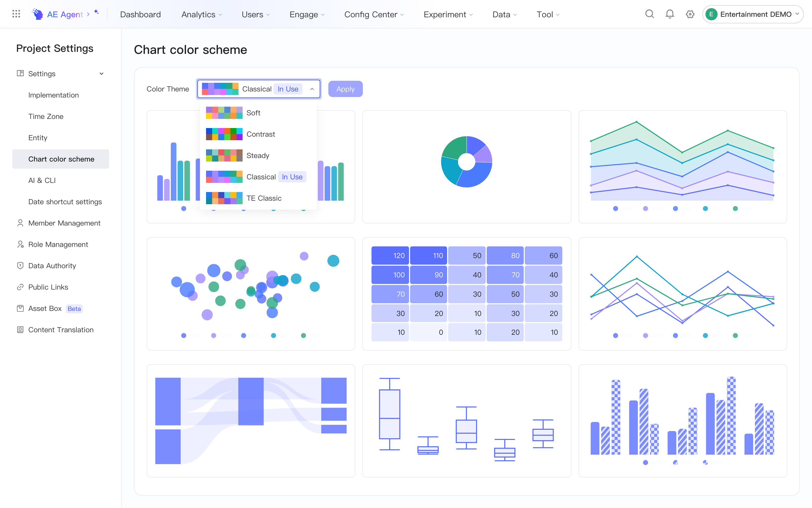Open the Dashboard tab

click(140, 14)
